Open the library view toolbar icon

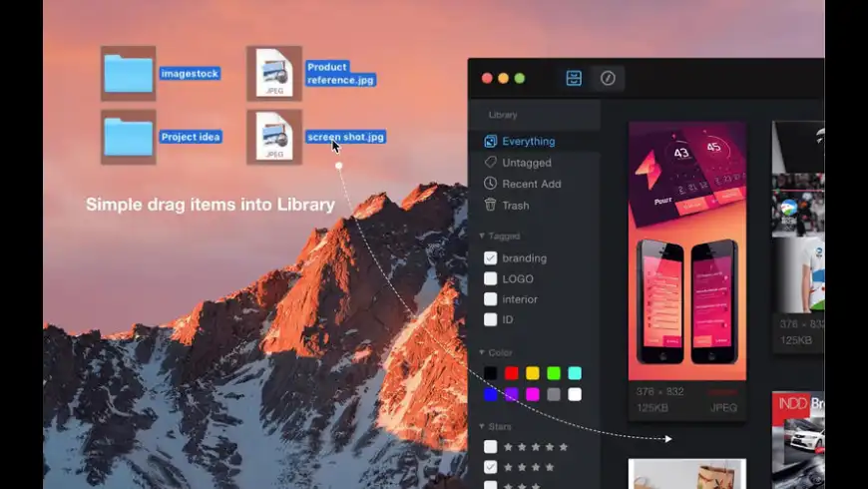[574, 78]
